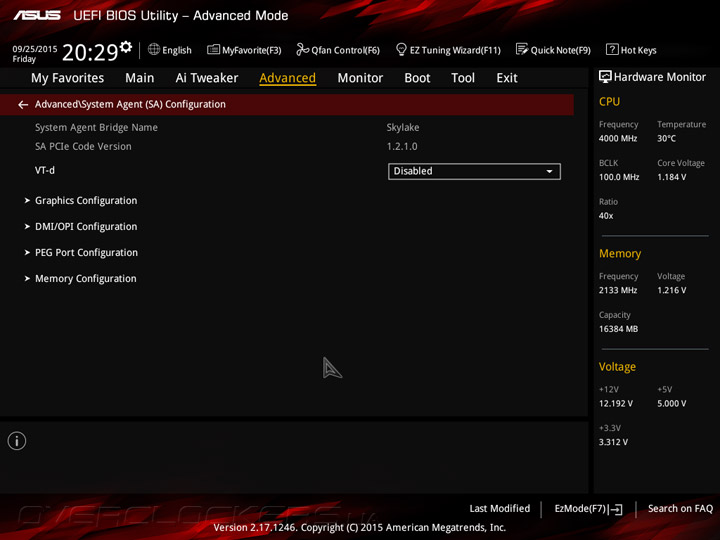Viewport: 720px width, 540px height.
Task: Select the Advanced tab
Action: click(287, 78)
